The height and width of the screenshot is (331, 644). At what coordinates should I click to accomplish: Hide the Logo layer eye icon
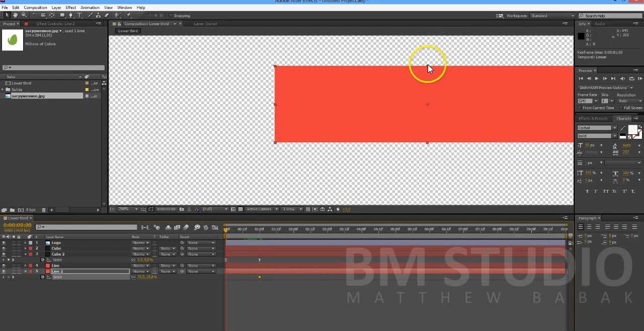[x=4, y=242]
